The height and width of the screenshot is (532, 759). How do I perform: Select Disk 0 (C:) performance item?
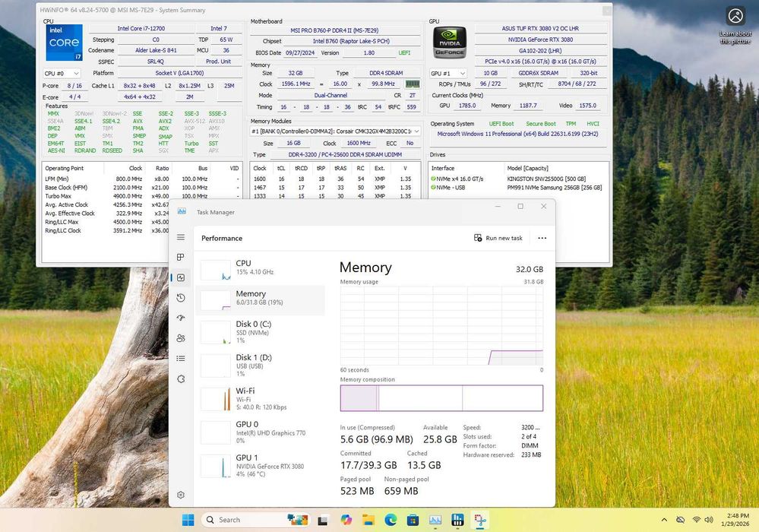261,331
